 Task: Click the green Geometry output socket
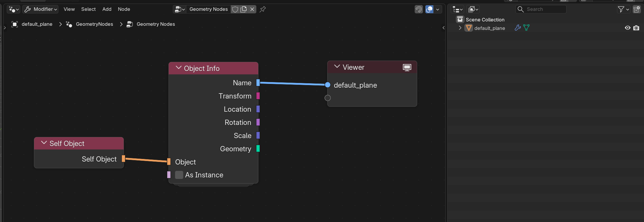[258, 149]
